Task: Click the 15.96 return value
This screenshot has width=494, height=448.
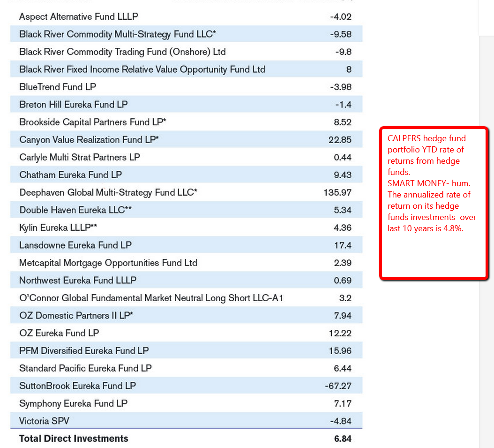Action: point(340,350)
